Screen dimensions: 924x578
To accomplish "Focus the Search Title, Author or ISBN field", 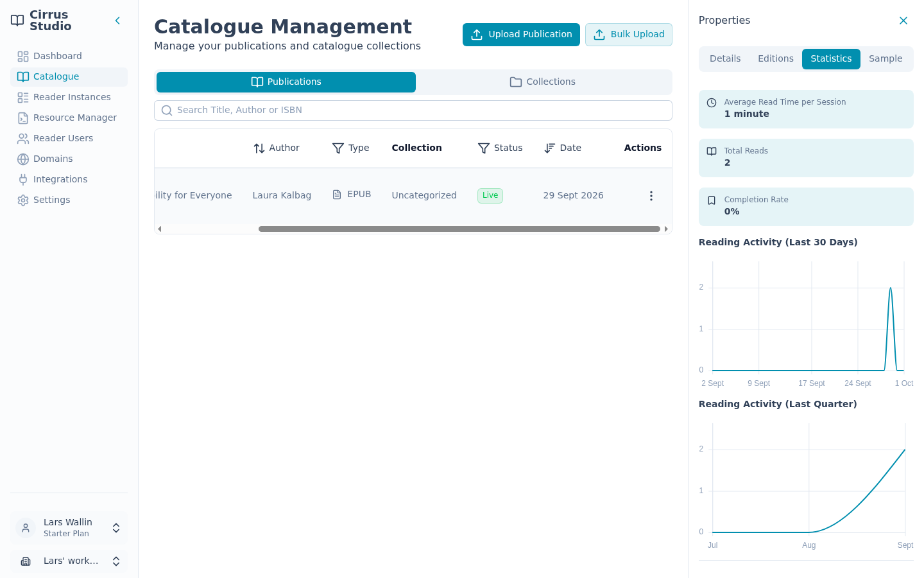I will (x=413, y=110).
